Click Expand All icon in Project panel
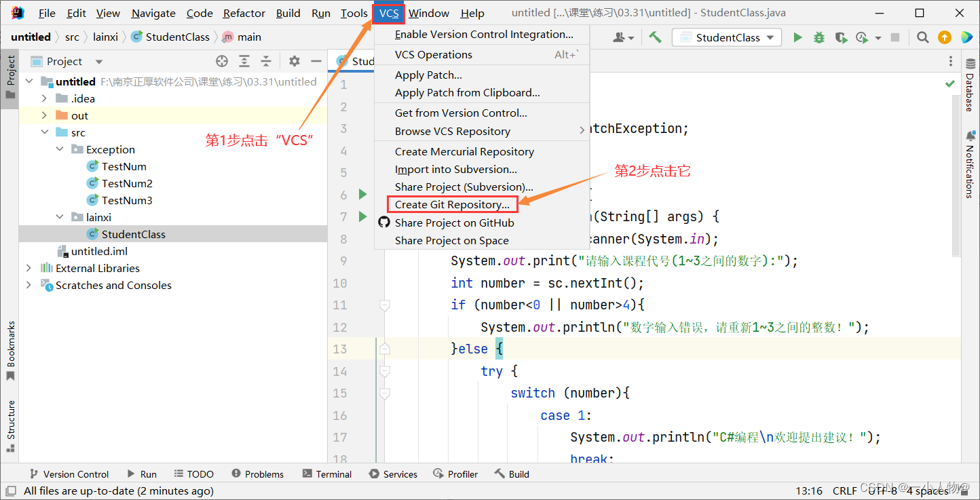980x500 pixels. point(245,61)
